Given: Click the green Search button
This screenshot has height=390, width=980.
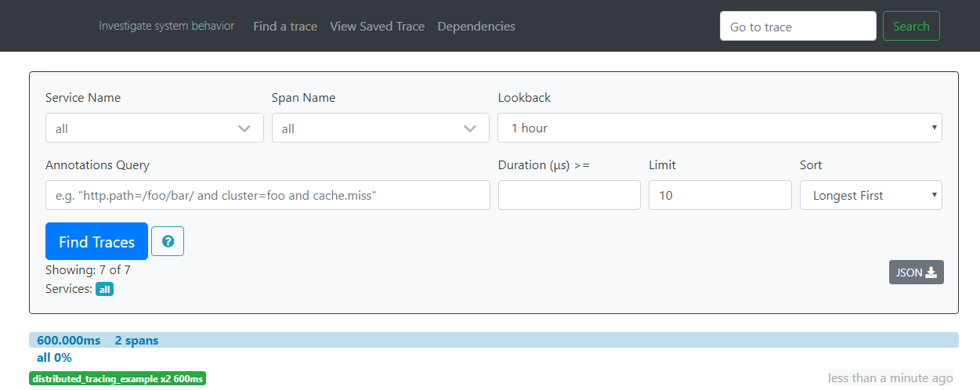Looking at the screenshot, I should pos(910,27).
